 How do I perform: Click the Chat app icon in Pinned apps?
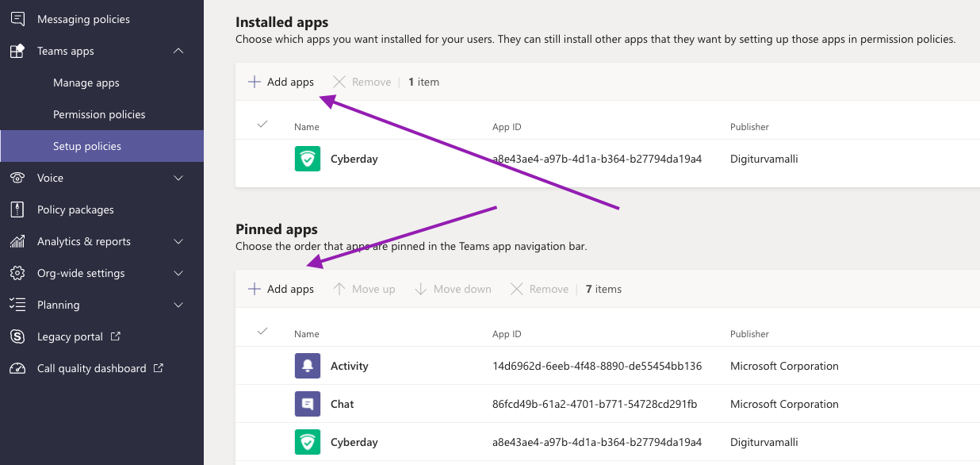307,404
